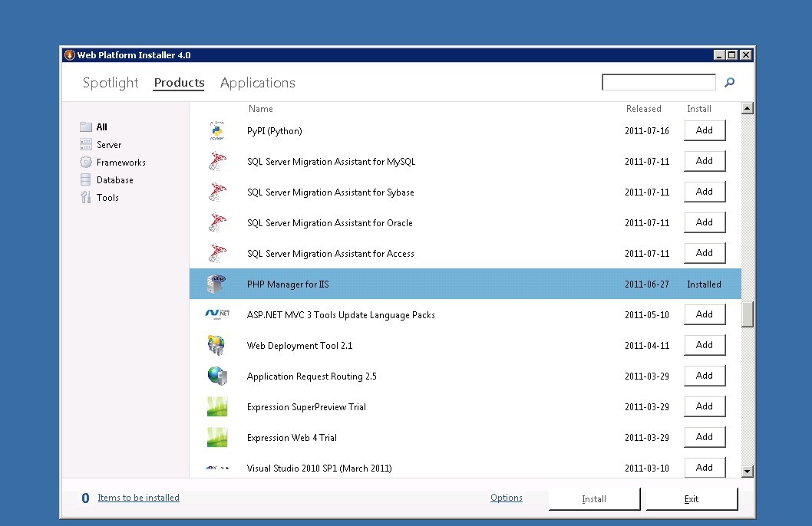Click the Application Request Routing 2.5 icon

(217, 376)
